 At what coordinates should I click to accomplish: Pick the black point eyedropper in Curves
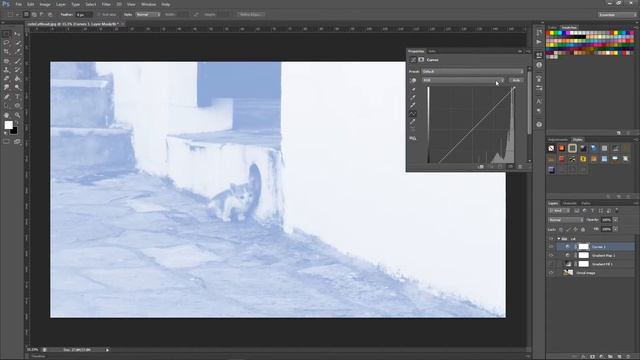pyautogui.click(x=413, y=89)
